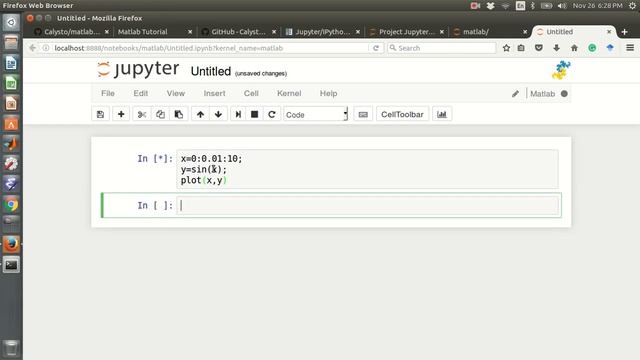Paste cells below icon
The image size is (640, 360).
[179, 114]
